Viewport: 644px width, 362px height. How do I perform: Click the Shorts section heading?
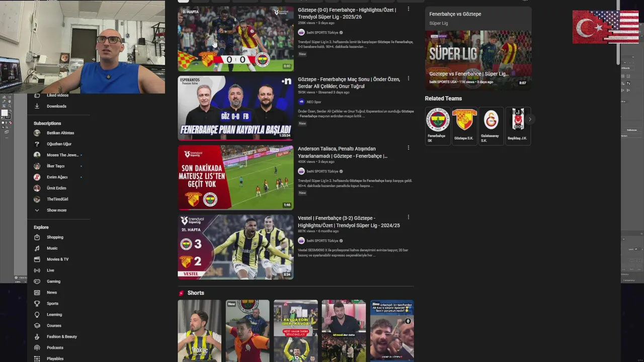click(x=196, y=293)
